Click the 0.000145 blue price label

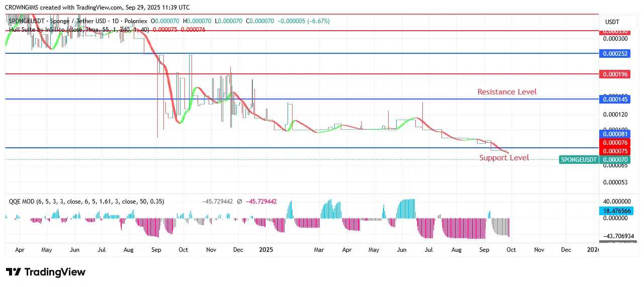615,99
